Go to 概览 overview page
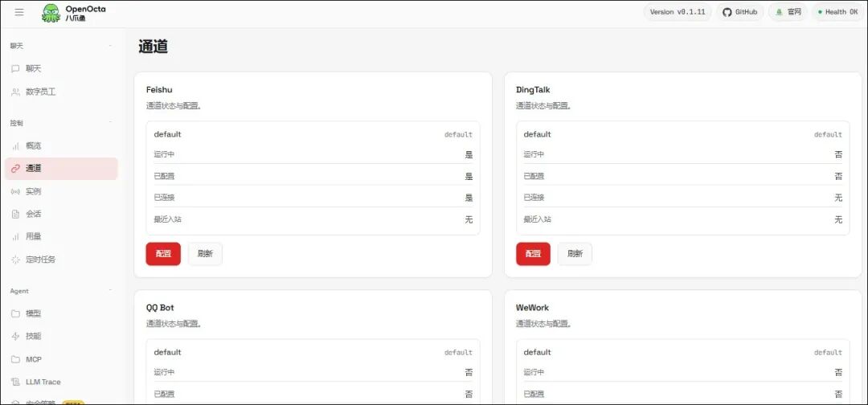The width and height of the screenshot is (868, 405). [x=61, y=146]
